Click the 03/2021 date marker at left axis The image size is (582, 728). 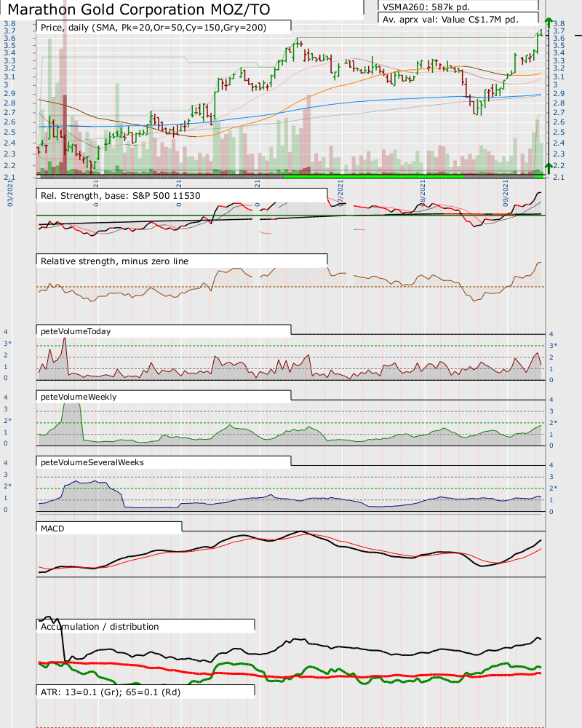(x=10, y=193)
